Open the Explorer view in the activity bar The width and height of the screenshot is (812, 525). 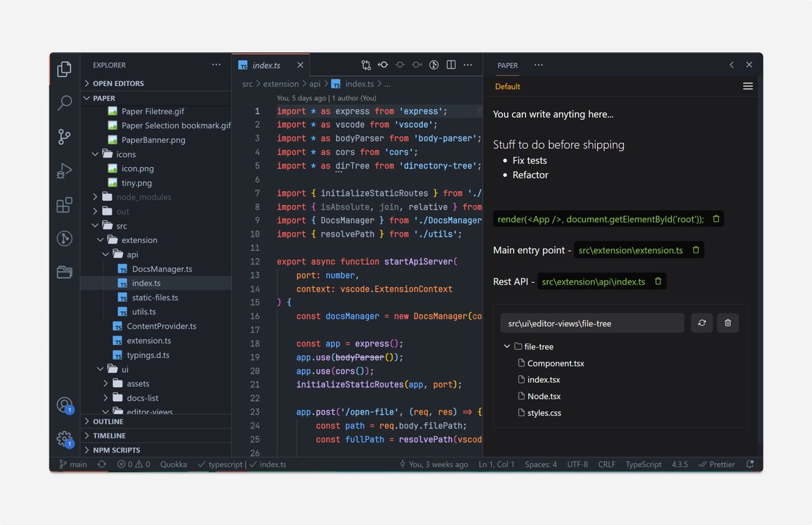[64, 69]
